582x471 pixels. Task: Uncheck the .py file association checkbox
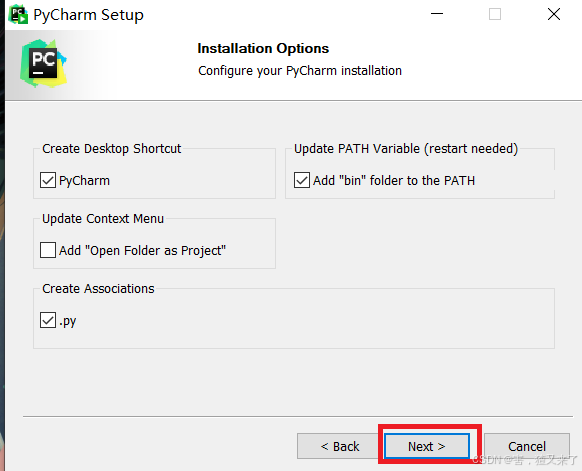(48, 320)
